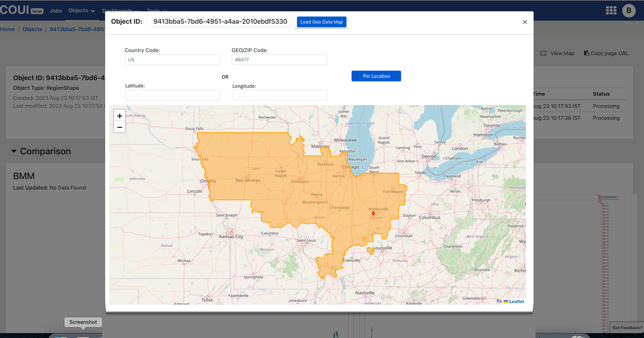
Task: Click the Object Type: RegionShape text
Action: click(x=46, y=88)
